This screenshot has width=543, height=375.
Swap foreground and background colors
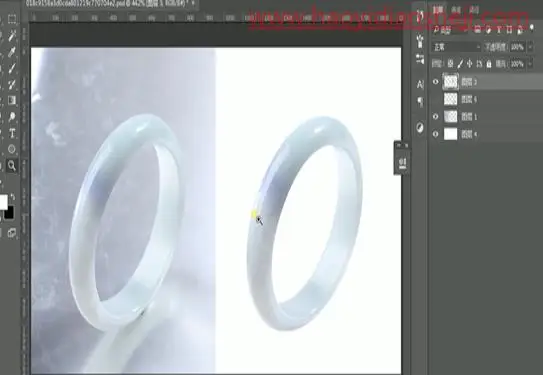pos(12,197)
